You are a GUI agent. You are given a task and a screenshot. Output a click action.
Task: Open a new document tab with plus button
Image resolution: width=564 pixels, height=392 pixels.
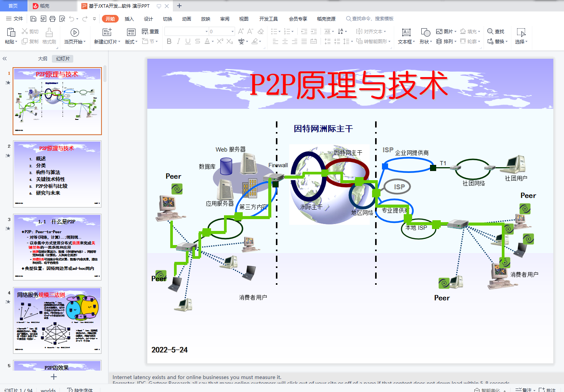(179, 6)
